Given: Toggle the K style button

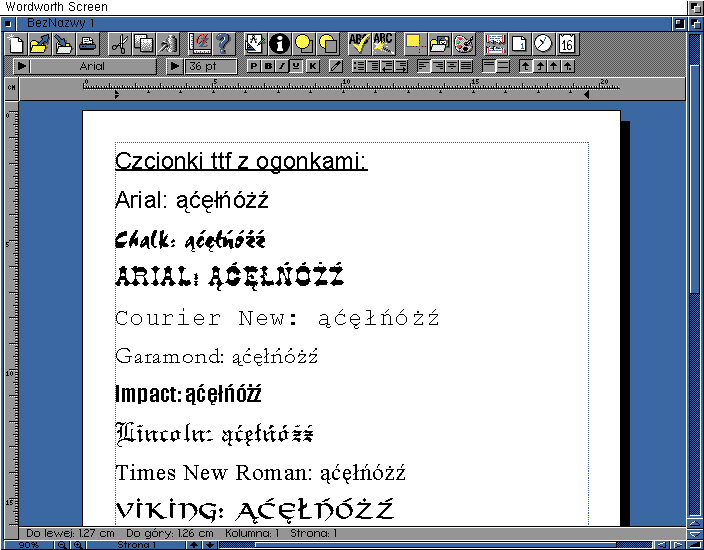Looking at the screenshot, I should pos(312,66).
